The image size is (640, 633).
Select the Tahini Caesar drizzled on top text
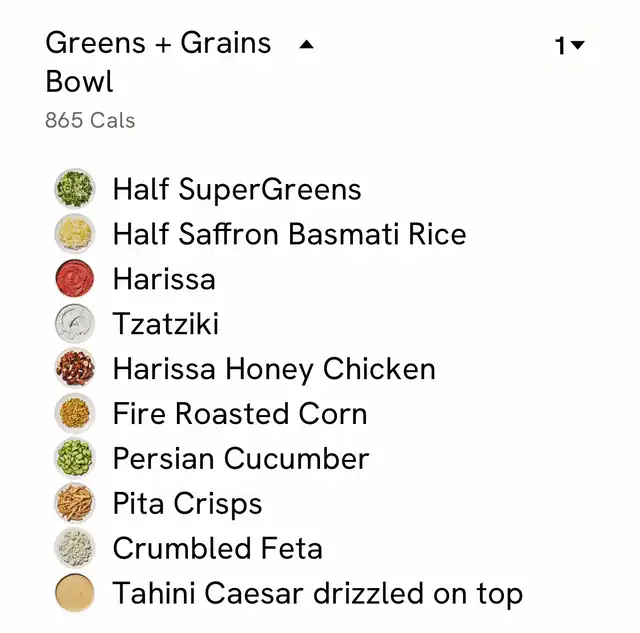318,594
